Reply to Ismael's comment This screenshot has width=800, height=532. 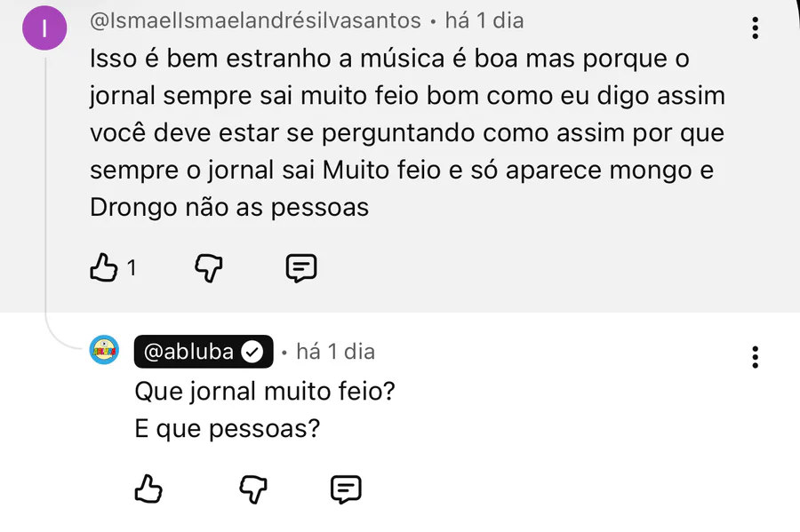click(x=300, y=266)
